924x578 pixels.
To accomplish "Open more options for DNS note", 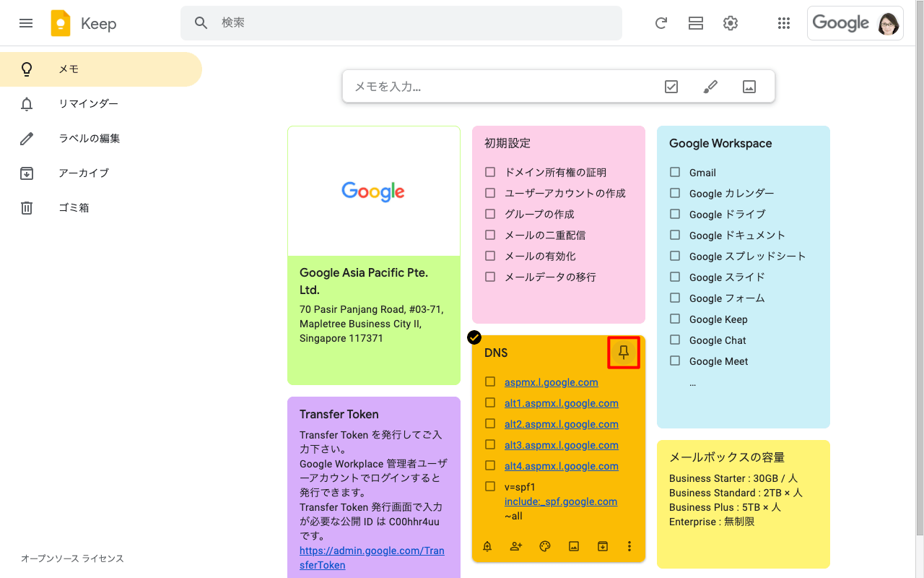I will [629, 546].
